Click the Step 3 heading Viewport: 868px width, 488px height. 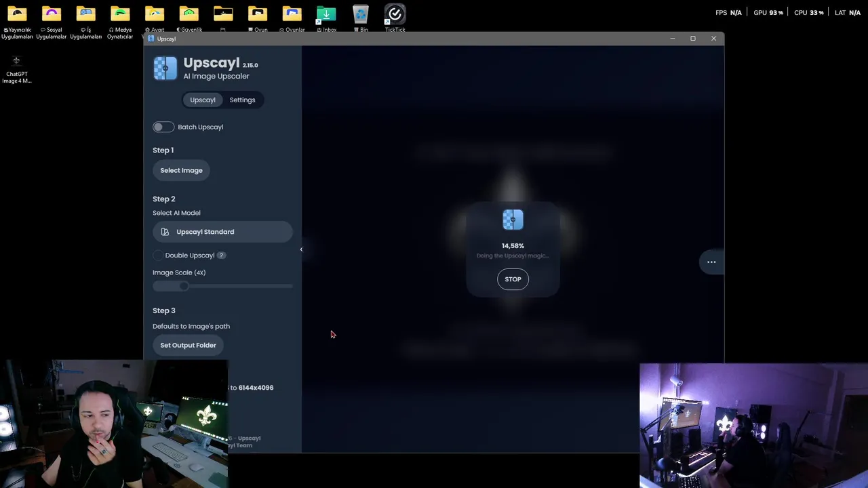[x=163, y=310]
